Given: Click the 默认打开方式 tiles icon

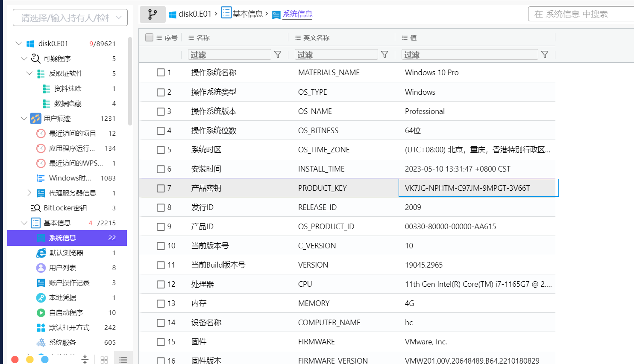Looking at the screenshot, I should pyautogui.click(x=41, y=328).
